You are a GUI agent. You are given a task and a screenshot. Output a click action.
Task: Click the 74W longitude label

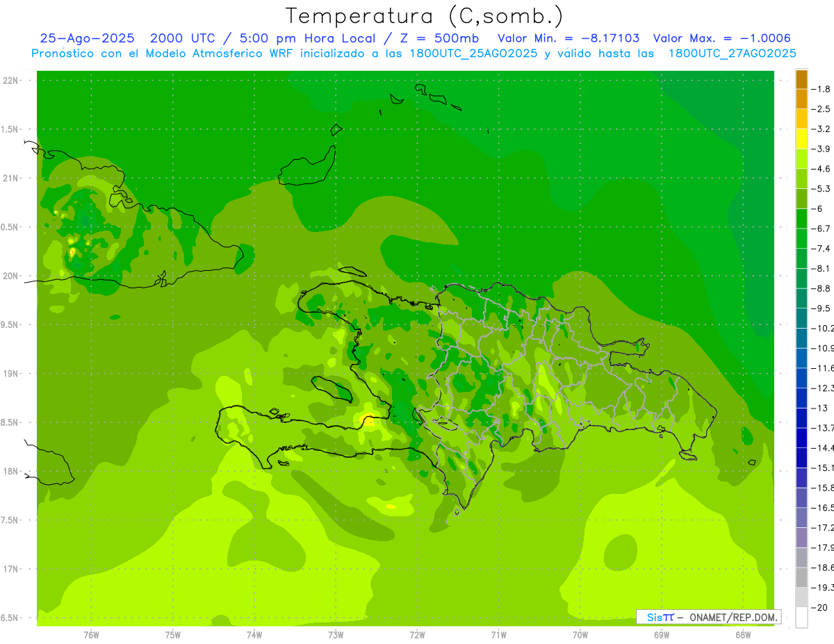tap(254, 635)
